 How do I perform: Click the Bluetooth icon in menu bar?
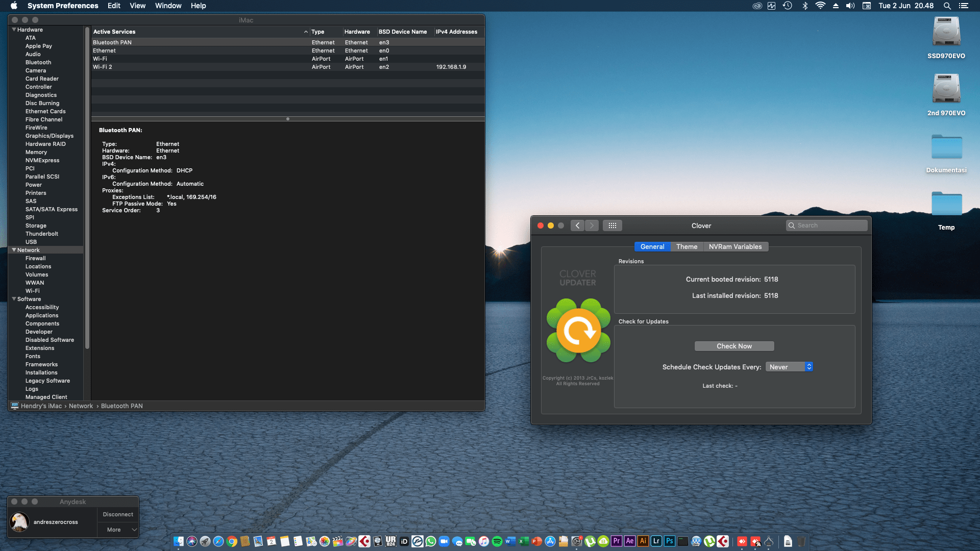[x=805, y=6]
